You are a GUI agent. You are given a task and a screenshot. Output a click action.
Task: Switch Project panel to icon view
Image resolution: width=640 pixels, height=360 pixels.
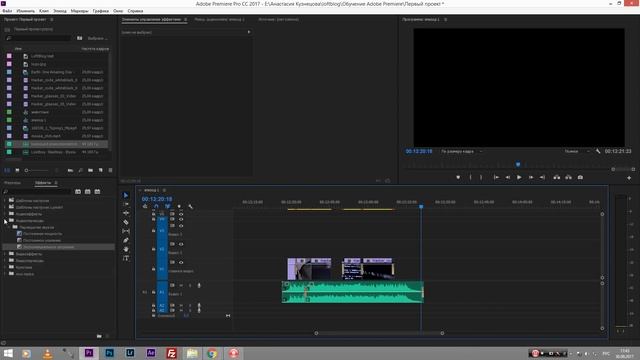(x=17, y=170)
